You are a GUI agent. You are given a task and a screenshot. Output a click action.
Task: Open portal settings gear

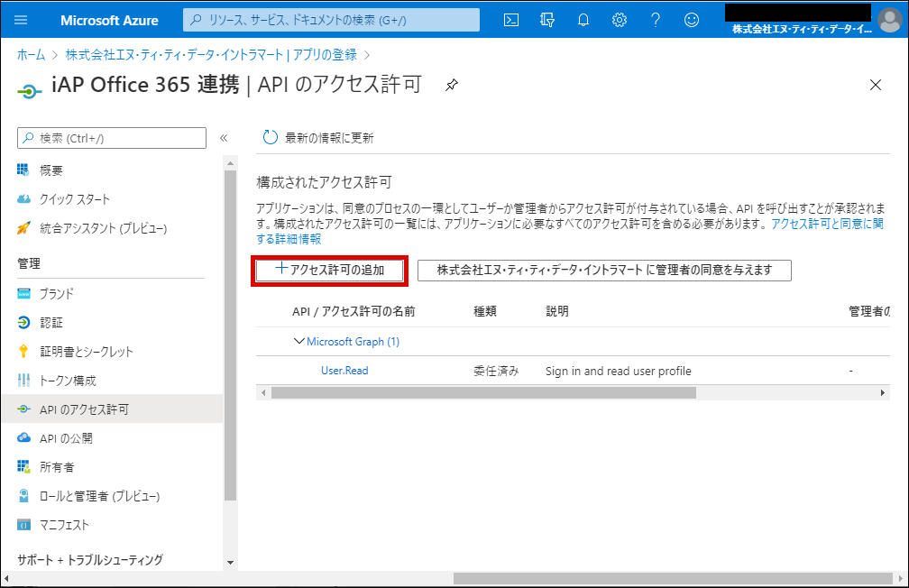620,20
